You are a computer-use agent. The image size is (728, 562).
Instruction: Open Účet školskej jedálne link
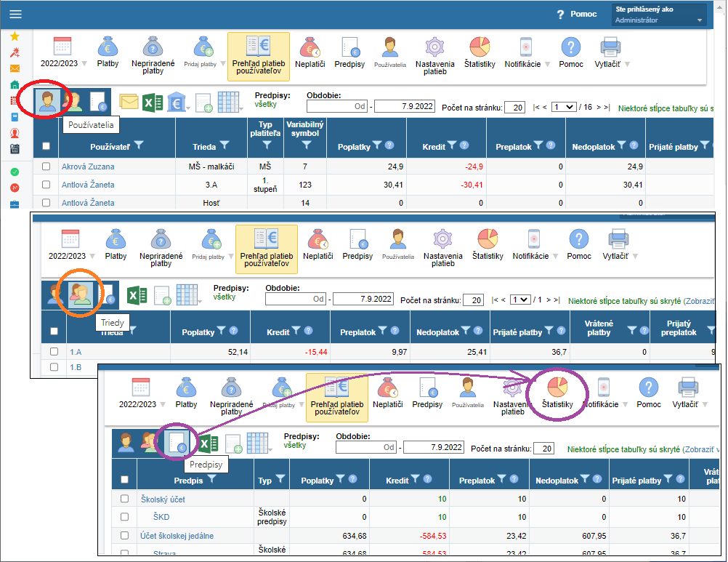pyautogui.click(x=177, y=536)
